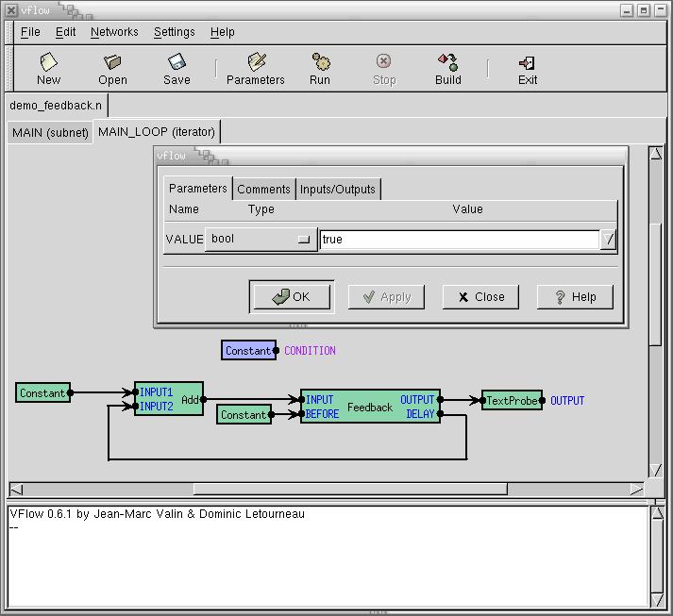Click the Exit toolbar icon

527,63
